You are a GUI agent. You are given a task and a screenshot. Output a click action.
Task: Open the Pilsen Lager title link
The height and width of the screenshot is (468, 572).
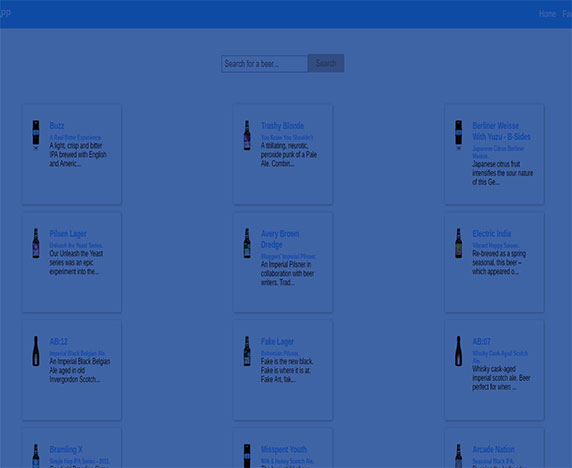pyautogui.click(x=68, y=233)
